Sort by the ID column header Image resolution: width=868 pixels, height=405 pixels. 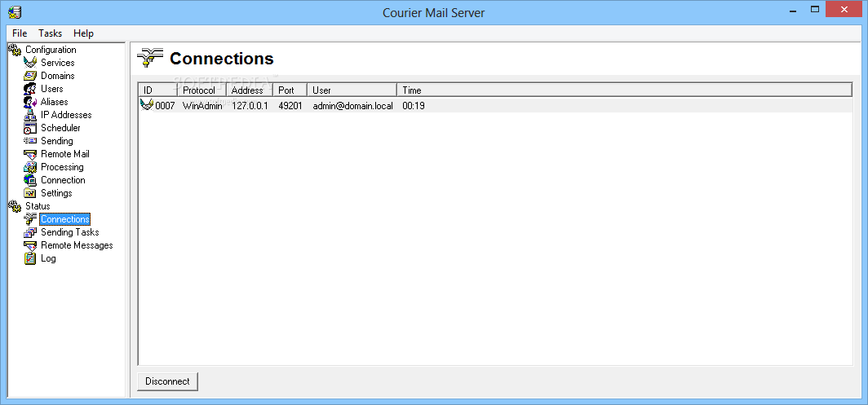click(x=157, y=90)
